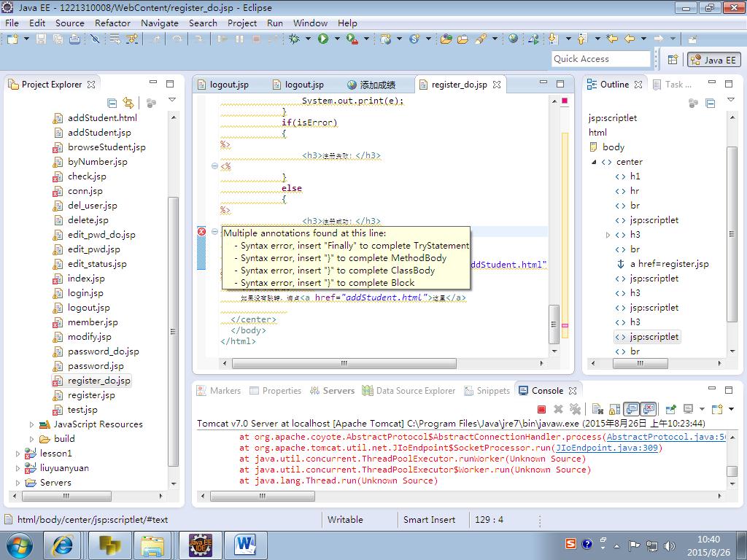This screenshot has width=747, height=560.
Task: Toggle Link with Editor in Project Explorer
Action: pyautogui.click(x=128, y=103)
